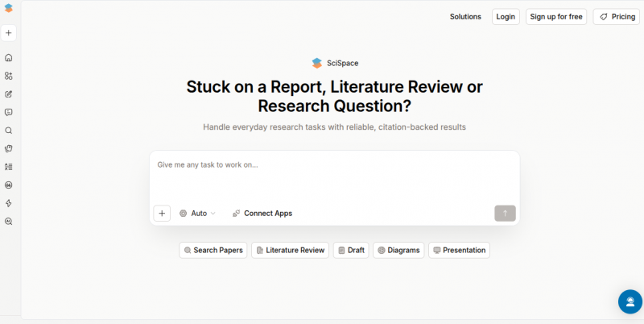Select the Search Papers suggestion chip

[213, 251]
